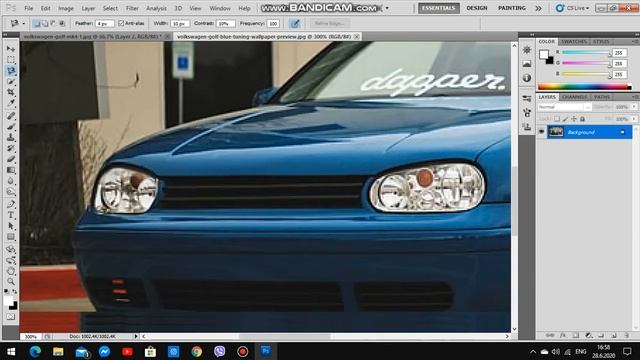640x360 pixels.
Task: Select the Horizontal Type tool
Action: coord(11,215)
